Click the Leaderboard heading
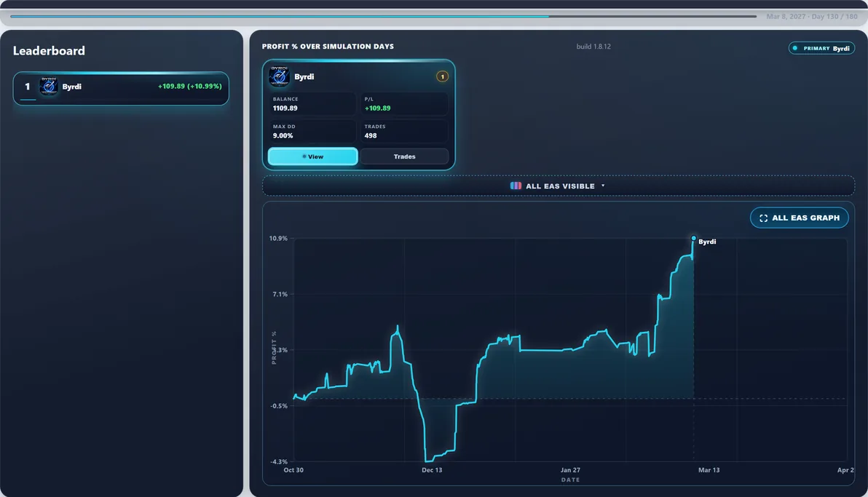Screen dimensions: 868x497 50,51
